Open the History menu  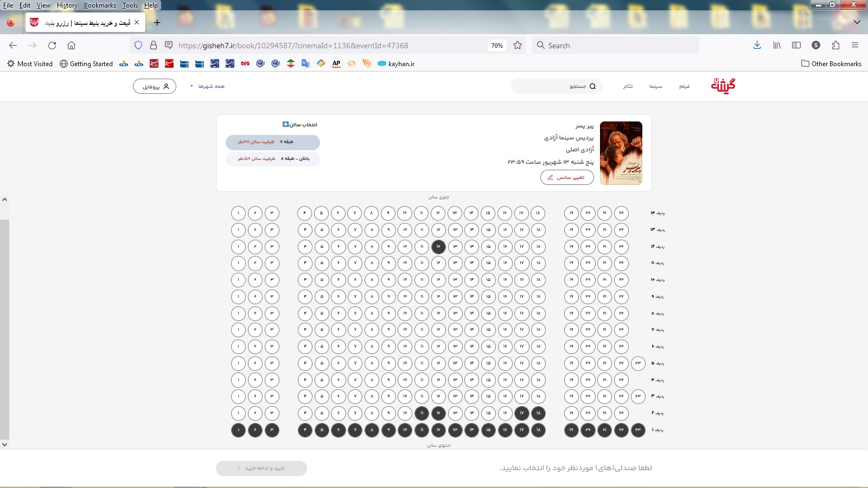(67, 5)
